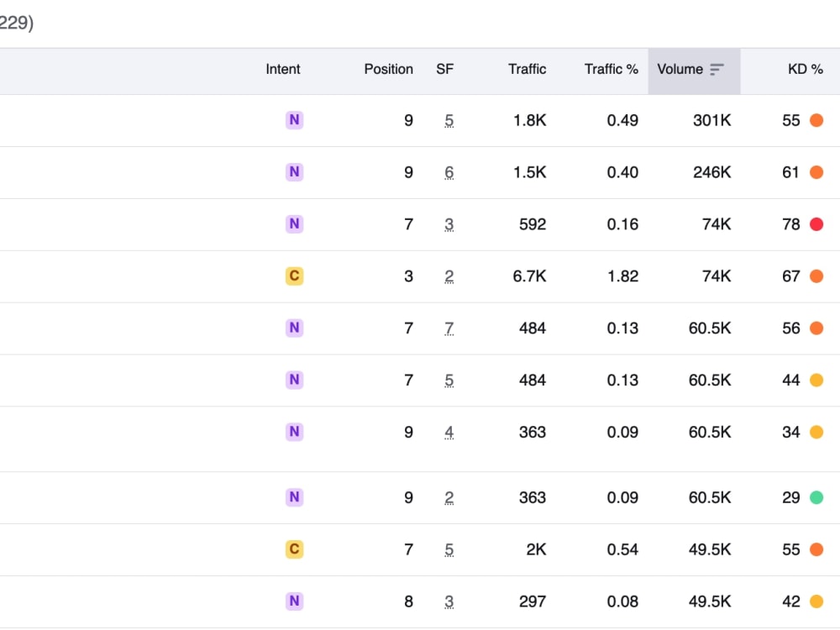
Task: Sort by the Traffic % column header
Action: point(612,69)
